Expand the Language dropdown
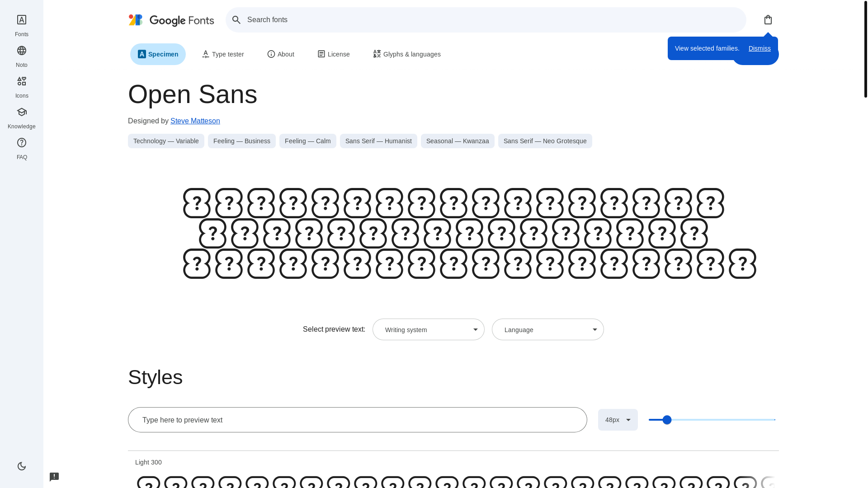 pos(548,329)
